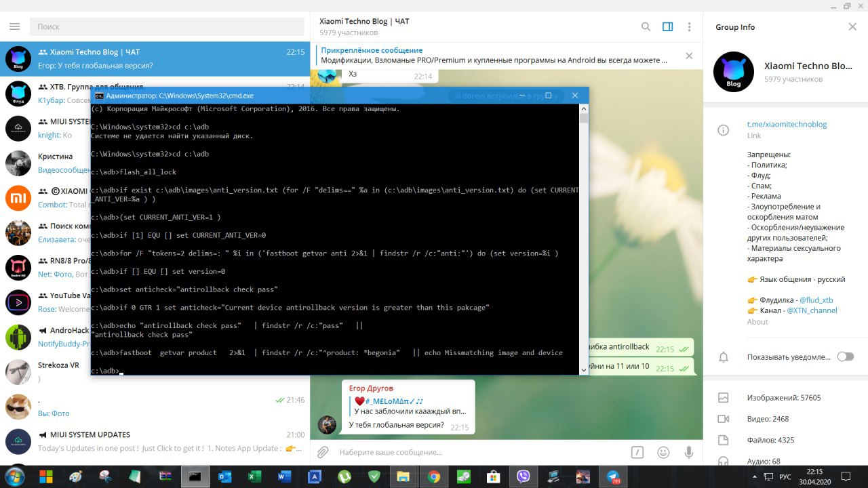Screen dimensions: 868x488
Task: Click the search icon in chat header
Action: coord(646,26)
